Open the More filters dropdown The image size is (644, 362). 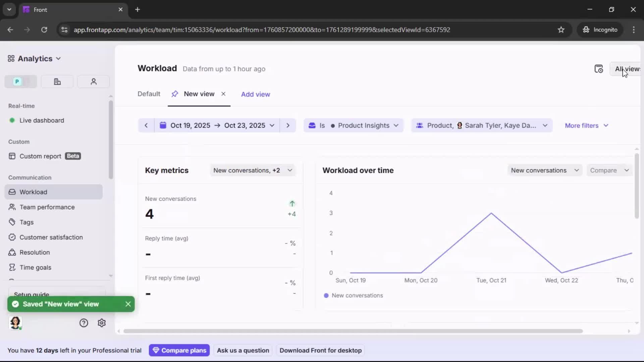(x=586, y=125)
